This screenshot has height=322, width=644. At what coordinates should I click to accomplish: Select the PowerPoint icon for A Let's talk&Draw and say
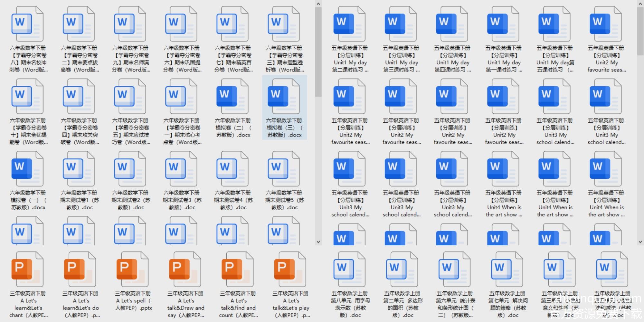click(185, 270)
